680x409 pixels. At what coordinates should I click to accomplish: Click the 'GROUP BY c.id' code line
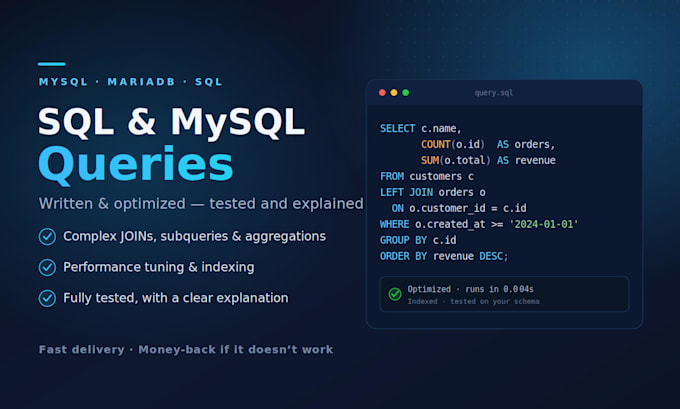[x=418, y=240]
